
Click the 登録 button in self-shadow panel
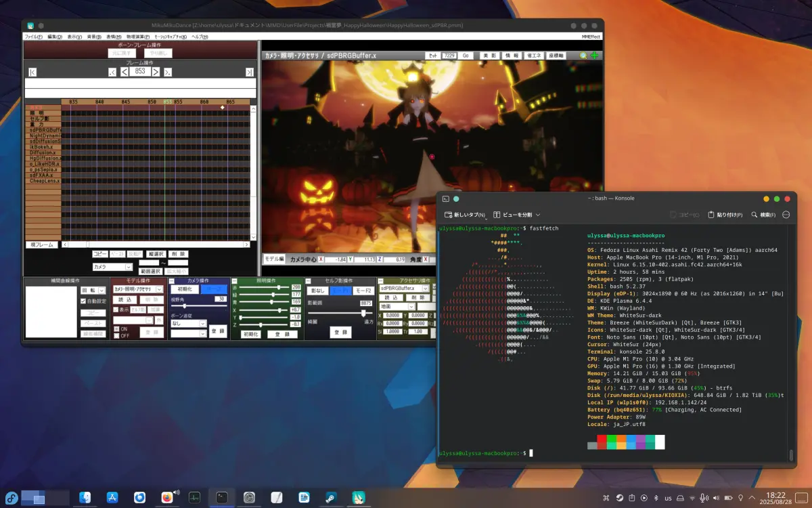tap(340, 332)
